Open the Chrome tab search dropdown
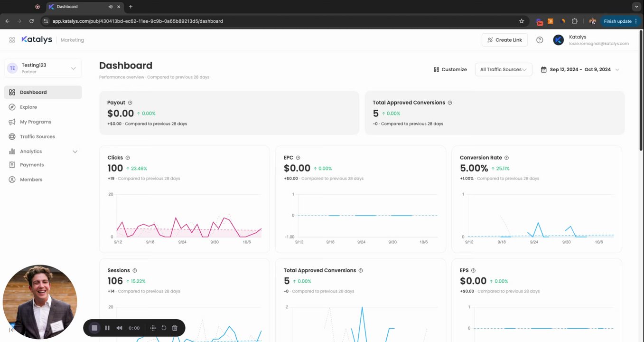Viewport: 644px width, 342px height. (636, 7)
